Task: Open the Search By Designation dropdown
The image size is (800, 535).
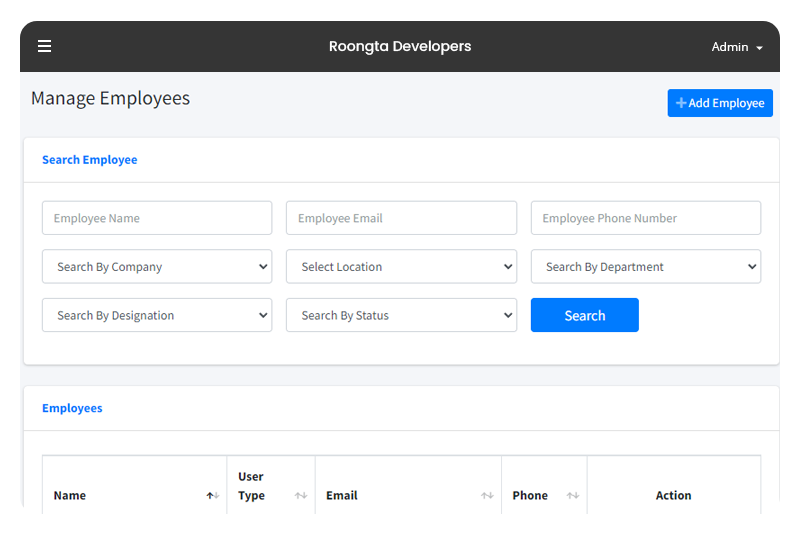Action: click(157, 315)
